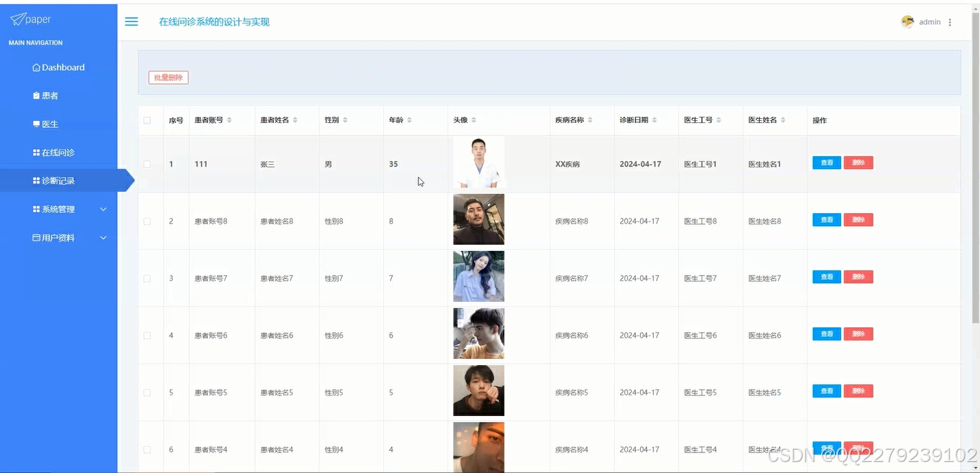Open the Dashboard menu item
The width and height of the screenshot is (980, 473).
63,67
